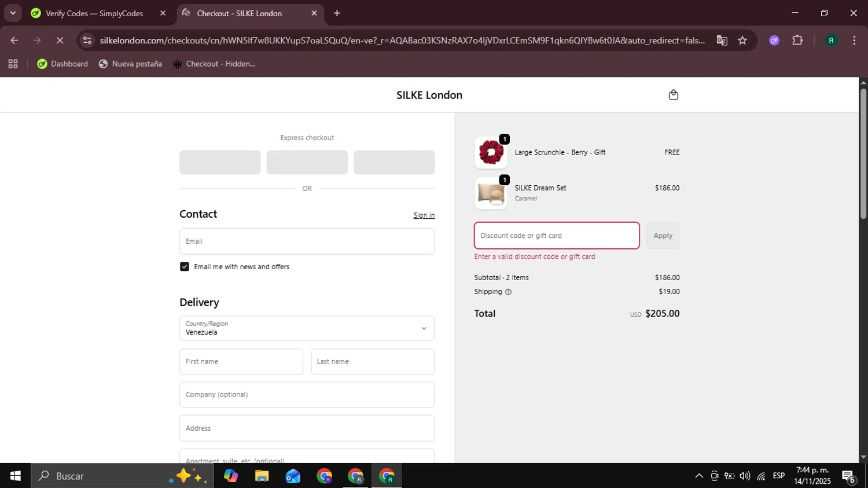Expand the Country/Region dropdown
Image resolution: width=868 pixels, height=488 pixels.
(x=307, y=328)
